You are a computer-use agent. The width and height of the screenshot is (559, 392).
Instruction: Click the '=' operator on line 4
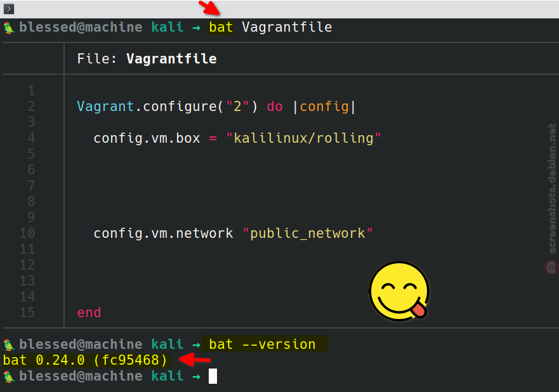coord(213,138)
